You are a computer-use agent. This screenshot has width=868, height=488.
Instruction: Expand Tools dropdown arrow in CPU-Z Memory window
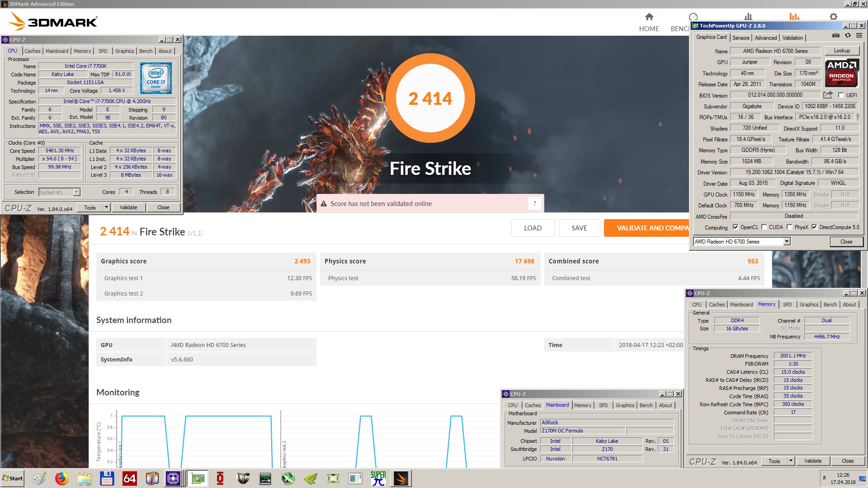click(x=791, y=461)
